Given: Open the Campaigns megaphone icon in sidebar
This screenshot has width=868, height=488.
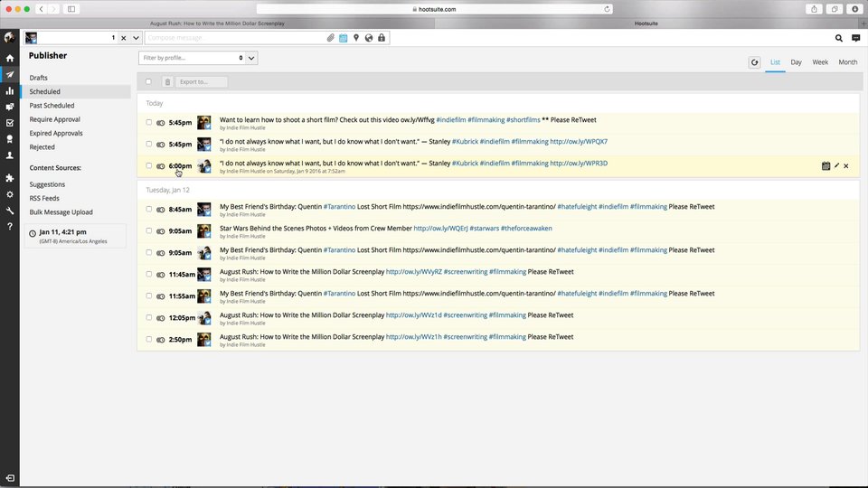Looking at the screenshot, I should tap(9, 107).
